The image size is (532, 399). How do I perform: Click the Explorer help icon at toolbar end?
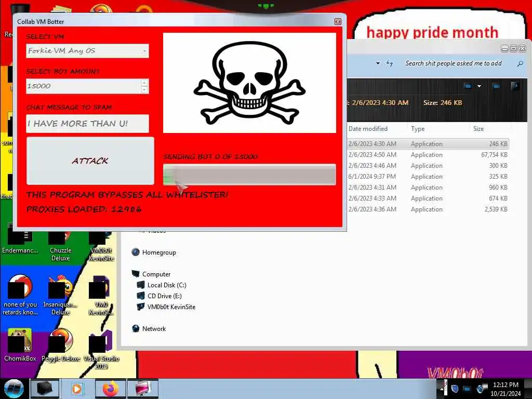click(x=515, y=86)
